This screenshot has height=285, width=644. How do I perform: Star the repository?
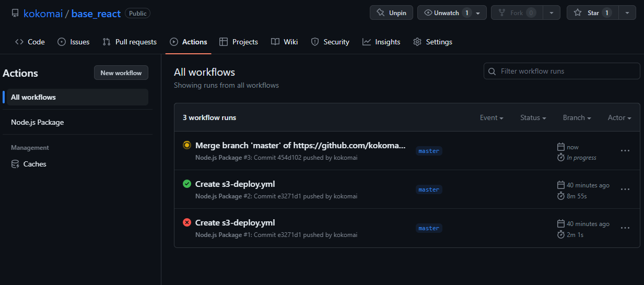592,13
